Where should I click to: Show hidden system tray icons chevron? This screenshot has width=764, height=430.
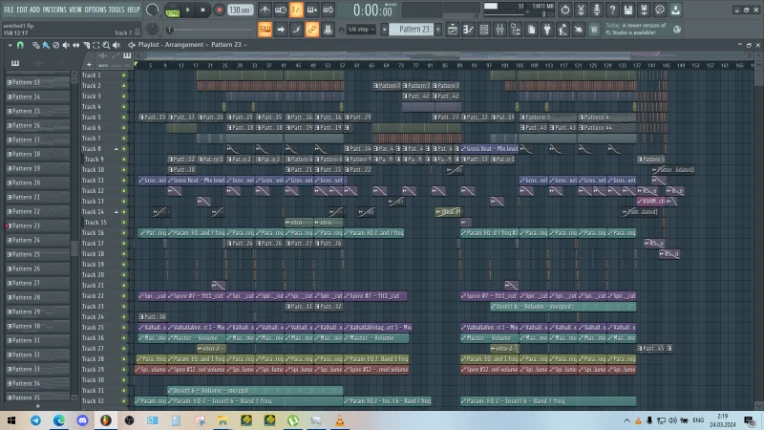(626, 420)
